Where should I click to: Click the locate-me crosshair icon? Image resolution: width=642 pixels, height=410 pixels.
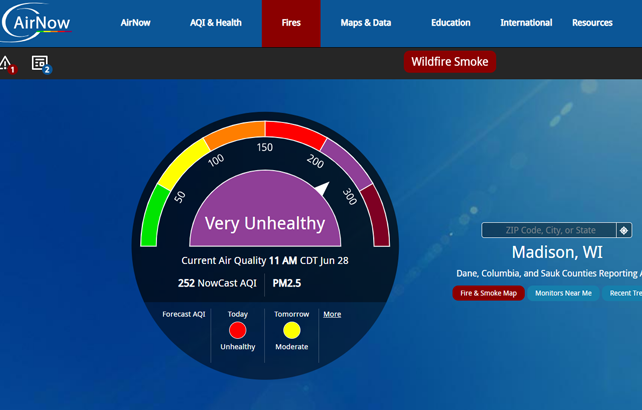(x=624, y=230)
